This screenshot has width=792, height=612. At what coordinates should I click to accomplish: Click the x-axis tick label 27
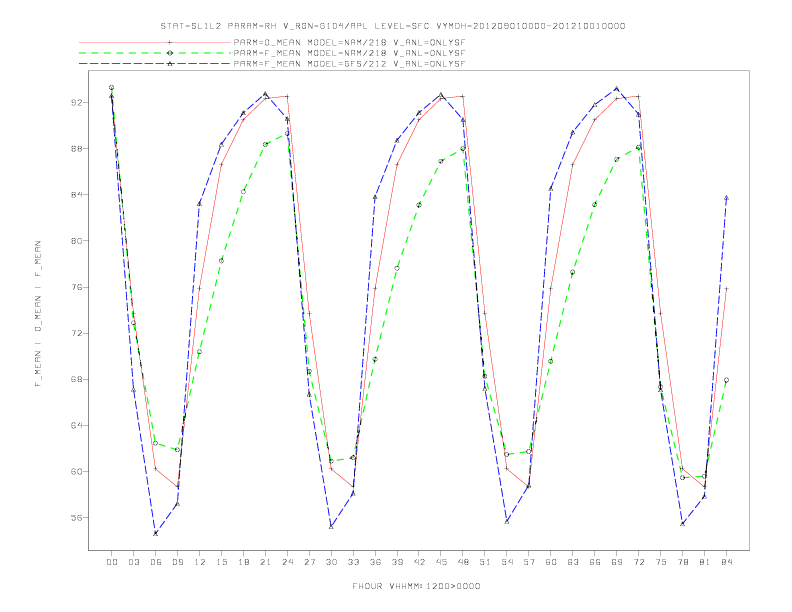coord(309,562)
